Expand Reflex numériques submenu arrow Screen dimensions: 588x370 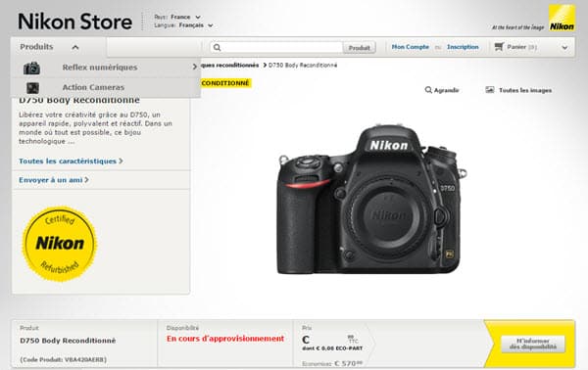(194, 67)
